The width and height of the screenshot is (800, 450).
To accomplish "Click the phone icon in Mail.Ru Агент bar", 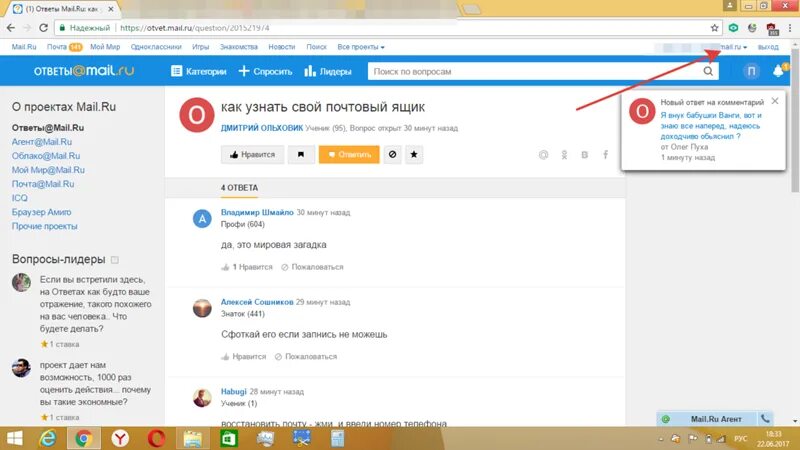I will 765,419.
